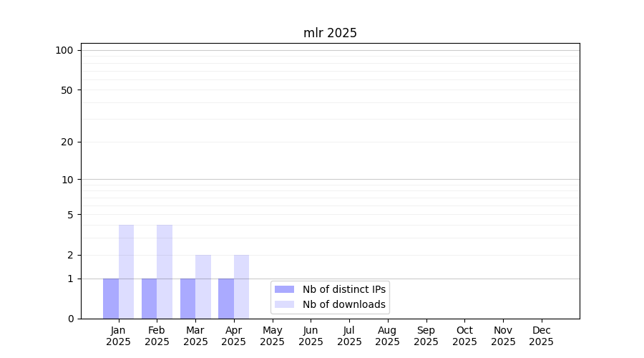
Task: Click the Apr 2025 distinct IPs bar
Action: 226,299
